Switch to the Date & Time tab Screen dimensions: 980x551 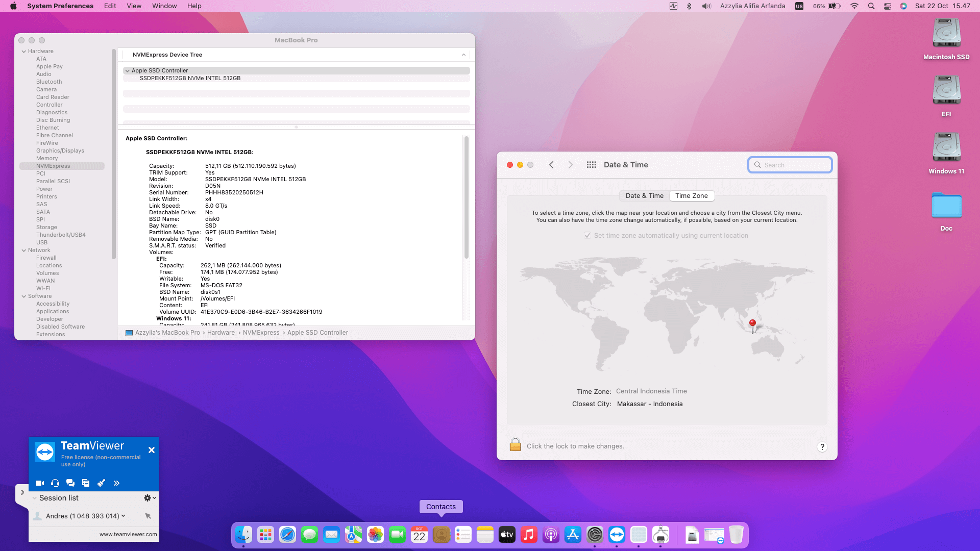pos(644,196)
